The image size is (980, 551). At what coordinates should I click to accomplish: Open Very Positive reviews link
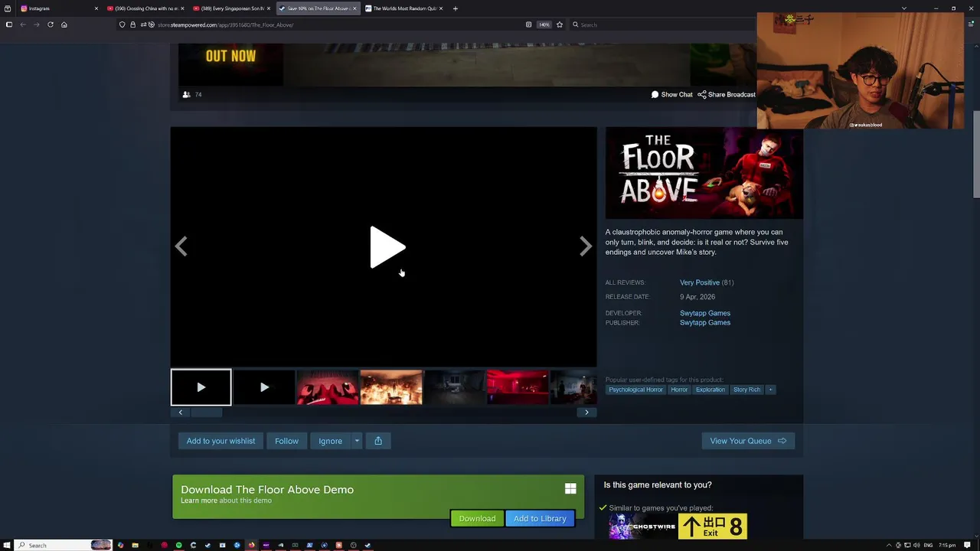pyautogui.click(x=700, y=282)
